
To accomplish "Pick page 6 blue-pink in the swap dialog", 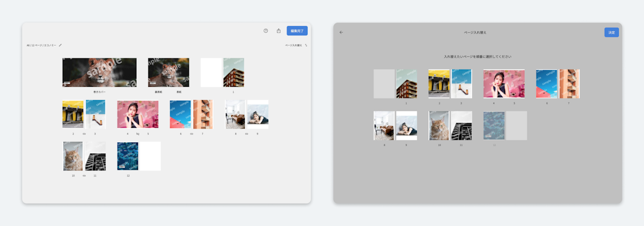I will (547, 84).
